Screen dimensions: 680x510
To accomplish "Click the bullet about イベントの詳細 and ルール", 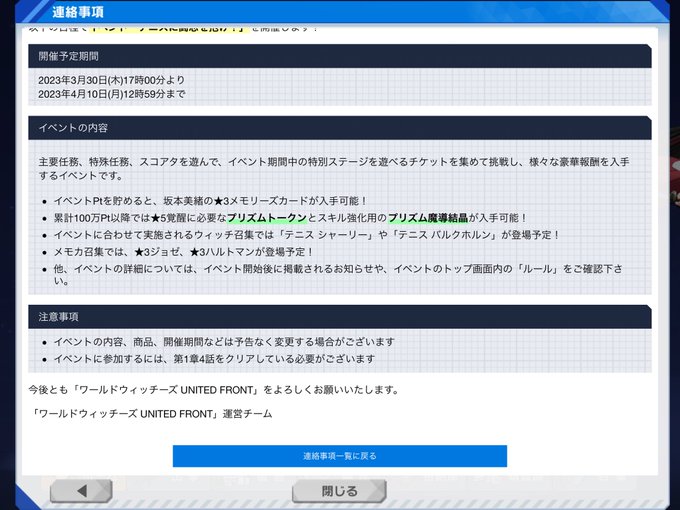I will (338, 275).
